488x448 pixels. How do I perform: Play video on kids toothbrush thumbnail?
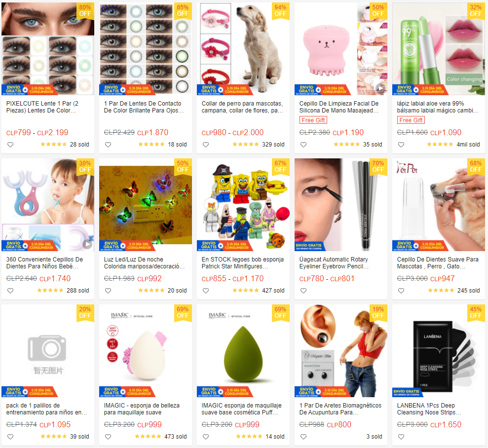(x=87, y=244)
